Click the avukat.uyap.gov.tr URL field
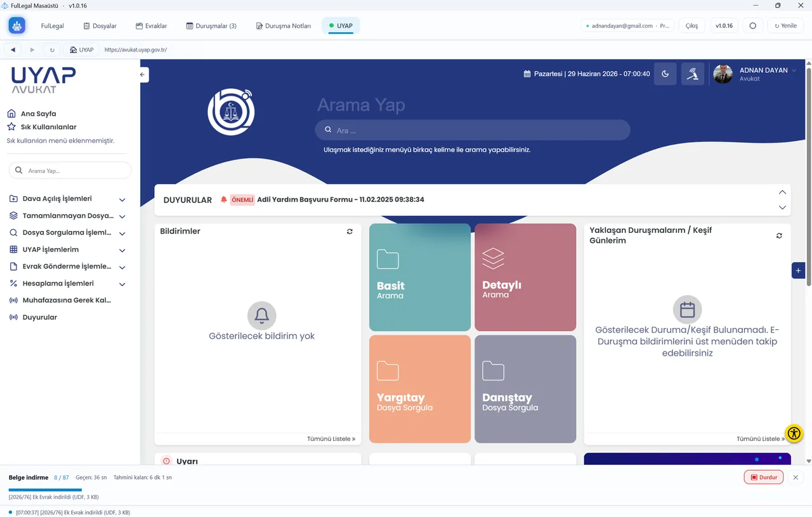Screen dimensions: 812x517 pos(136,49)
